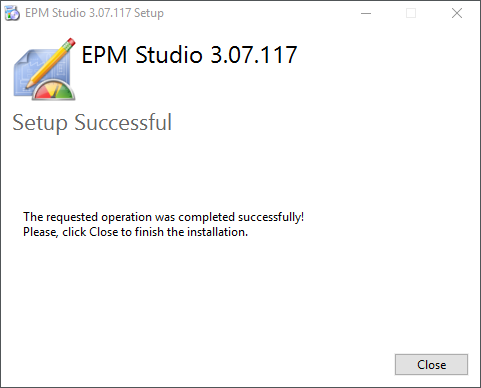Image resolution: width=481 pixels, height=388 pixels.
Task: Click the EPM Studio pencil logo
Action: point(44,69)
